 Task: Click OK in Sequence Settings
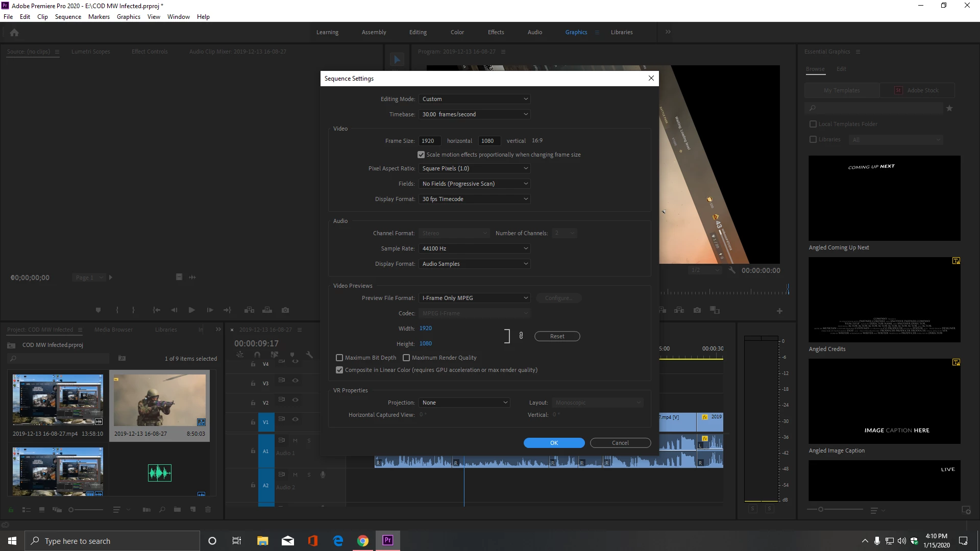[x=554, y=443]
